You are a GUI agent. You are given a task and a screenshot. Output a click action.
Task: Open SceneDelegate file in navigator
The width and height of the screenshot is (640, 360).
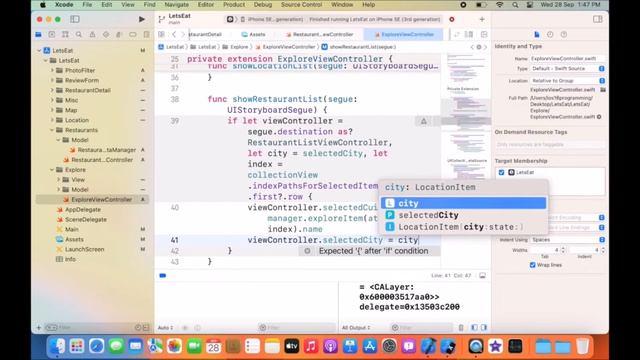pyautogui.click(x=86, y=220)
